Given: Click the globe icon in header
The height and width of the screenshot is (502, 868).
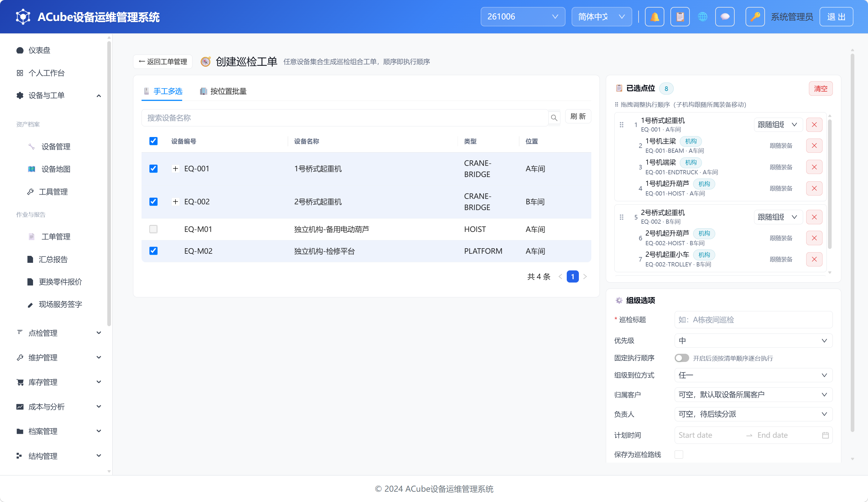Looking at the screenshot, I should point(703,17).
